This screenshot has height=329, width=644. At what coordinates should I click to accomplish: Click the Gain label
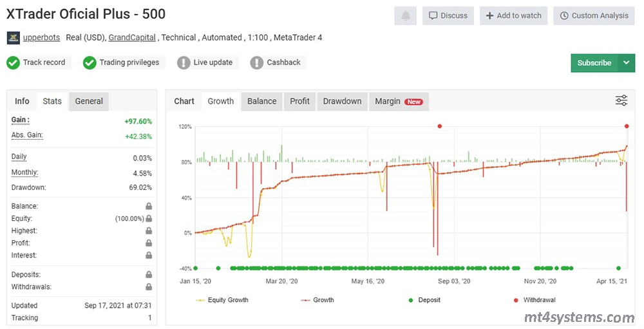tap(20, 120)
